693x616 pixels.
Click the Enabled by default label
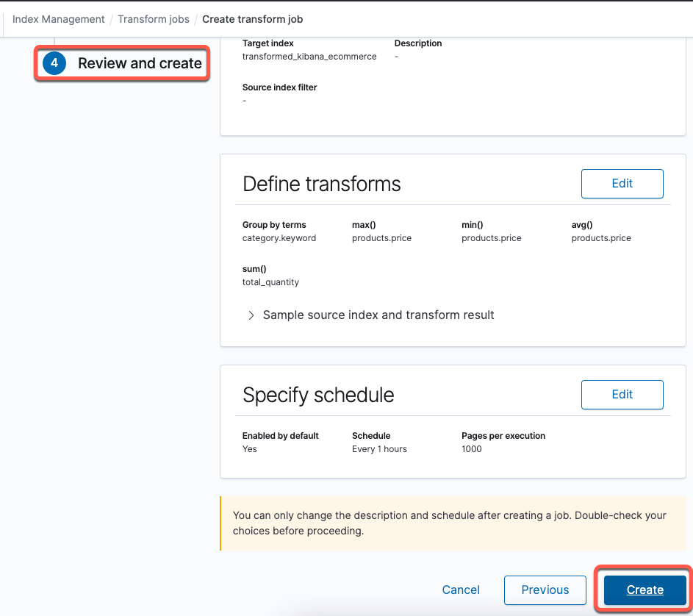(x=280, y=436)
